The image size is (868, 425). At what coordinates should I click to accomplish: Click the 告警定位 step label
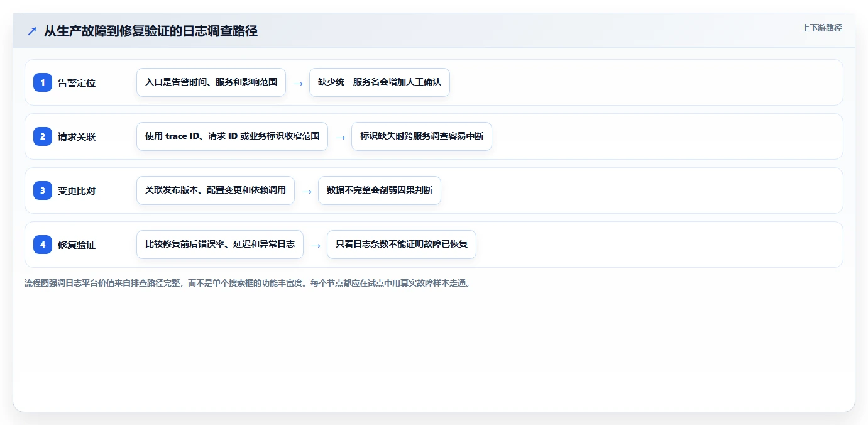(77, 82)
